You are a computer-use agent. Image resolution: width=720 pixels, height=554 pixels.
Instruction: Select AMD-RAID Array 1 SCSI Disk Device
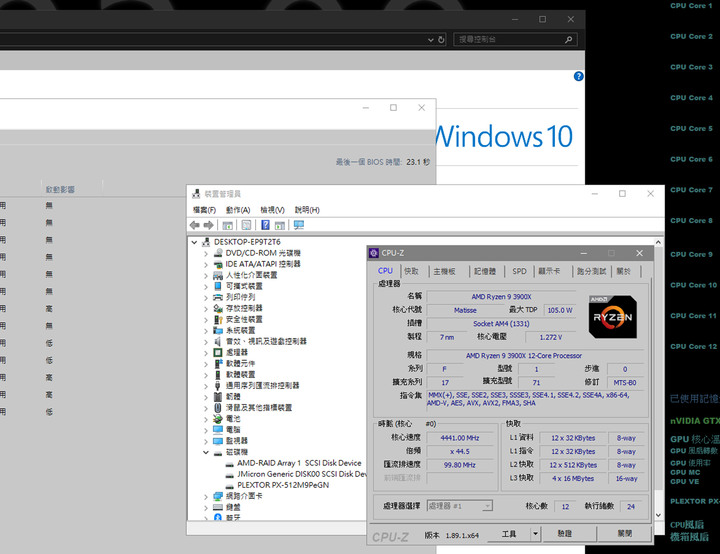299,463
